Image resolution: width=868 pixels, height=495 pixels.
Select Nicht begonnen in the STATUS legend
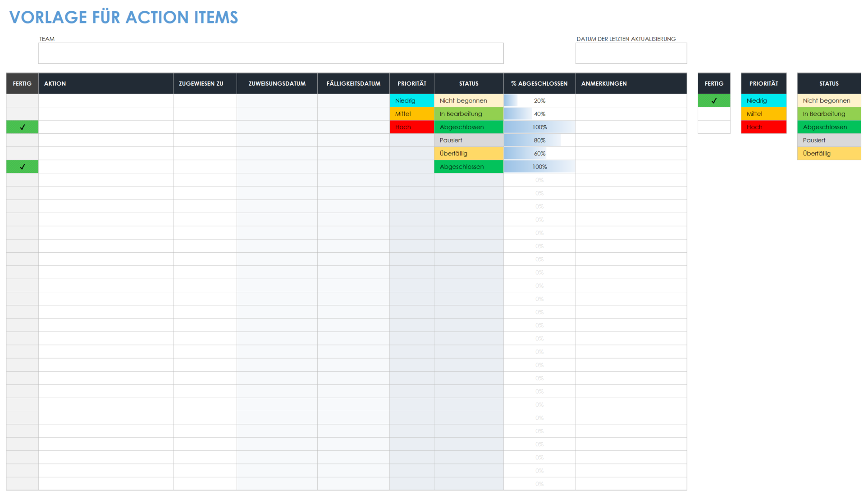tap(829, 100)
